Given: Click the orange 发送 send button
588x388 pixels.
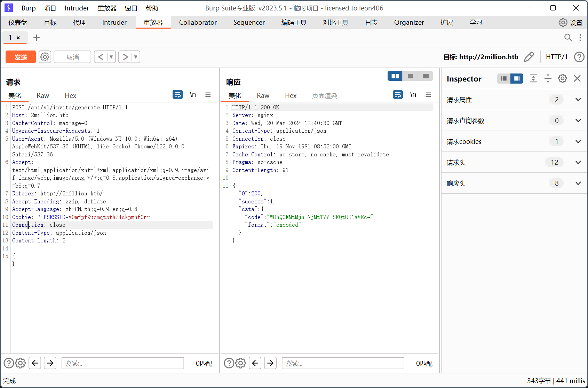Looking at the screenshot, I should coord(21,57).
